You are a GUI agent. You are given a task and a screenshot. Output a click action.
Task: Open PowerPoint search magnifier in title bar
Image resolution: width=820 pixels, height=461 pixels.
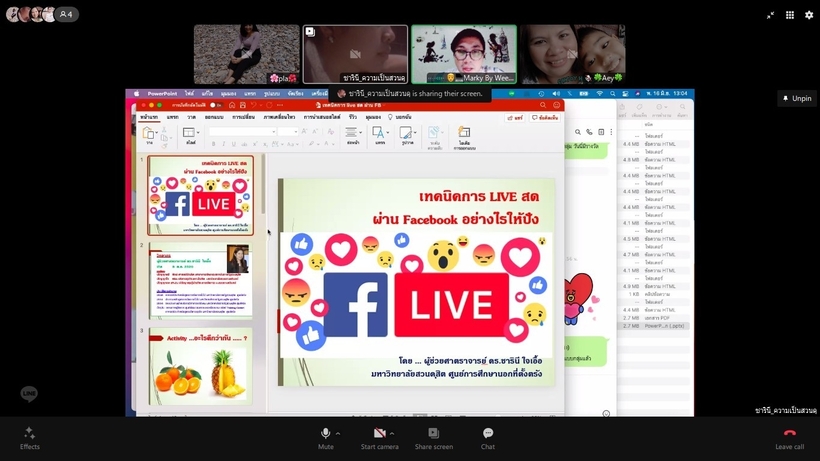543,105
